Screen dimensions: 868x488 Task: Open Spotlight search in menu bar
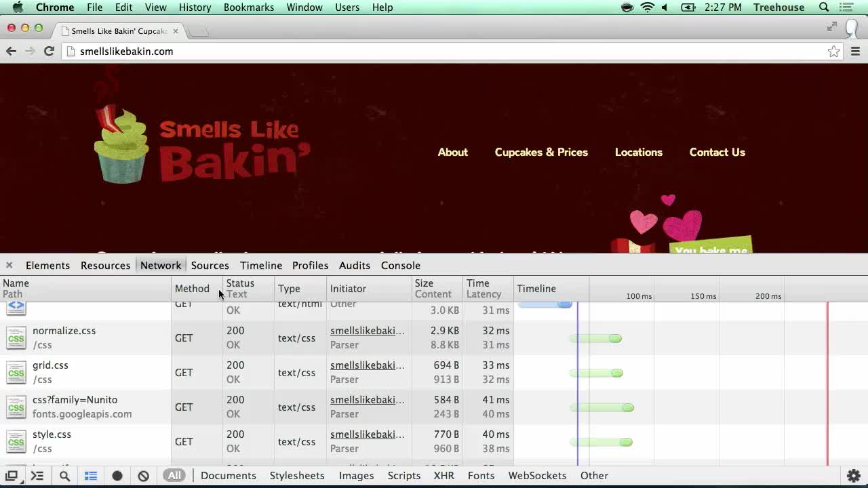tap(824, 7)
